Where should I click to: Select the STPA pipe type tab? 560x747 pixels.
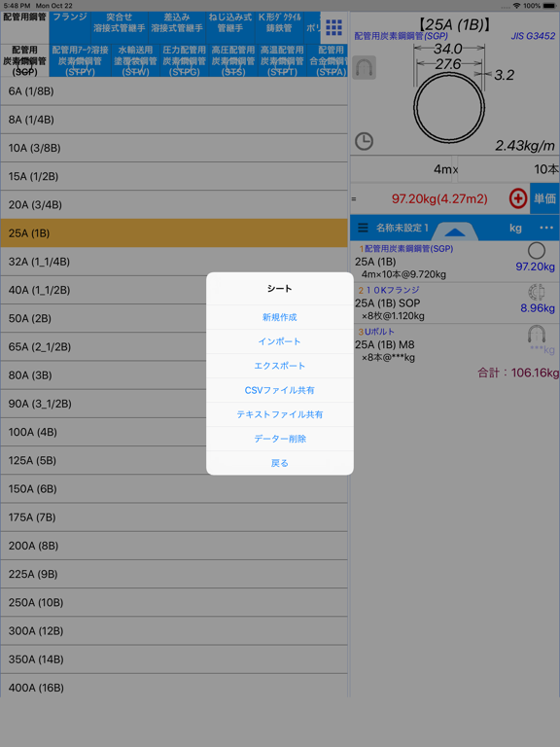[328, 60]
